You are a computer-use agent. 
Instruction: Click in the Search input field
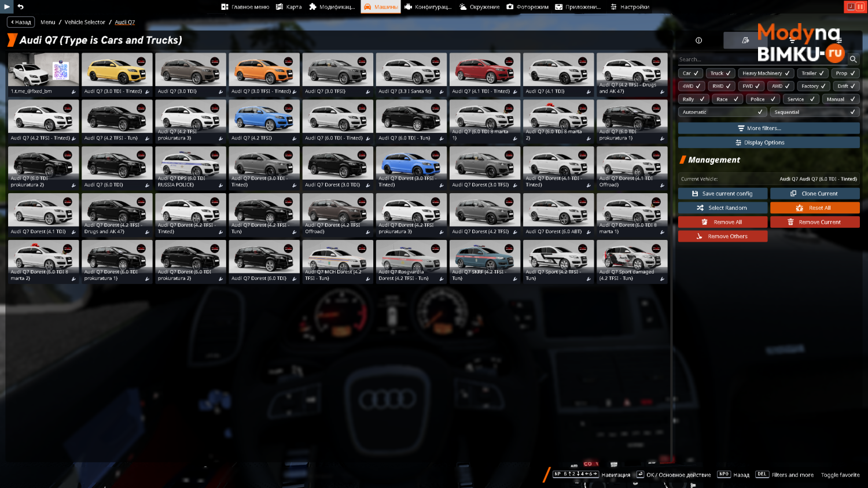tap(762, 60)
